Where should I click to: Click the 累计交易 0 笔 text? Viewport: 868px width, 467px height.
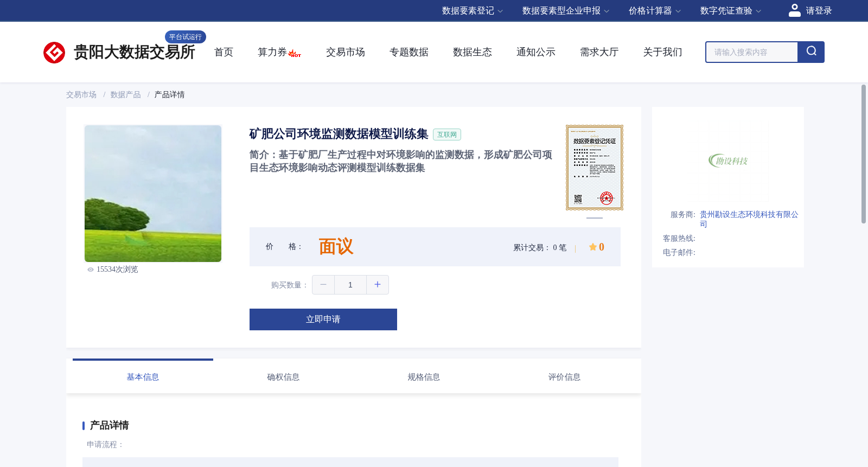coord(540,248)
